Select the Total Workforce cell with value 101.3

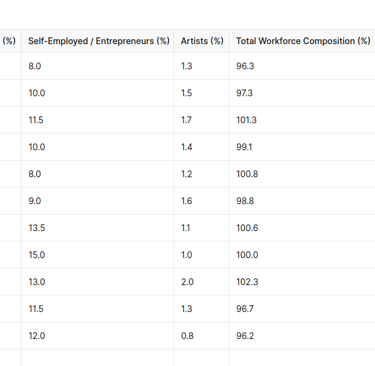[302, 120]
